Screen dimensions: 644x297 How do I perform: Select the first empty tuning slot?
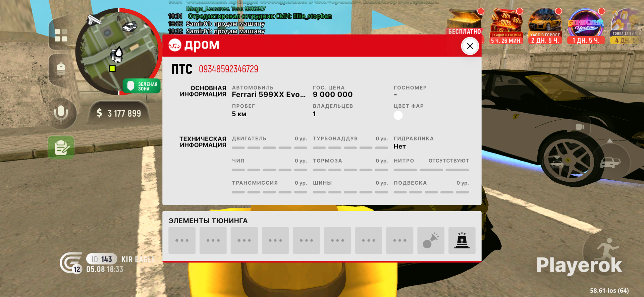pos(182,240)
